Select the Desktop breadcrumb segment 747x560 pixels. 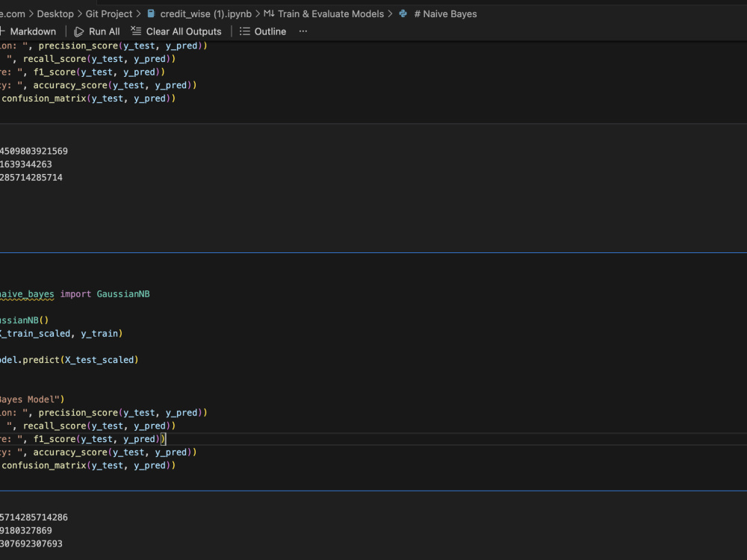[55, 13]
